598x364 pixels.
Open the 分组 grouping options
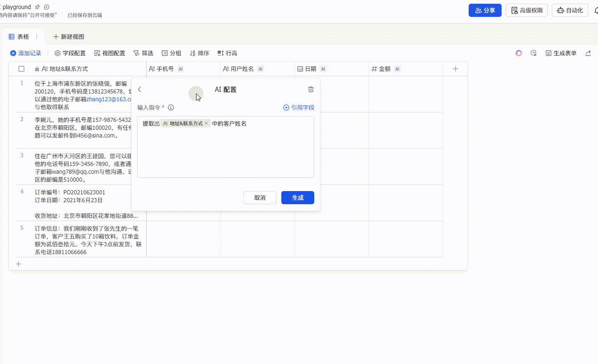click(x=171, y=53)
